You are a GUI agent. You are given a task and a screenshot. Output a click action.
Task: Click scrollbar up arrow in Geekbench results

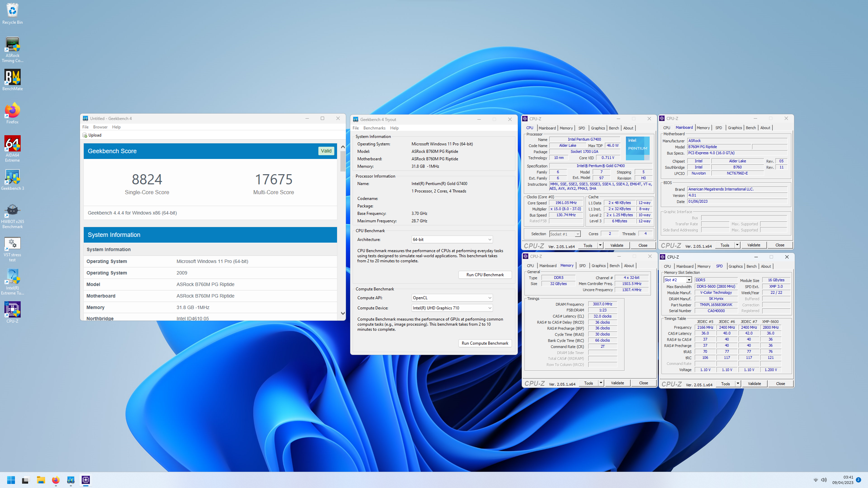pyautogui.click(x=343, y=147)
